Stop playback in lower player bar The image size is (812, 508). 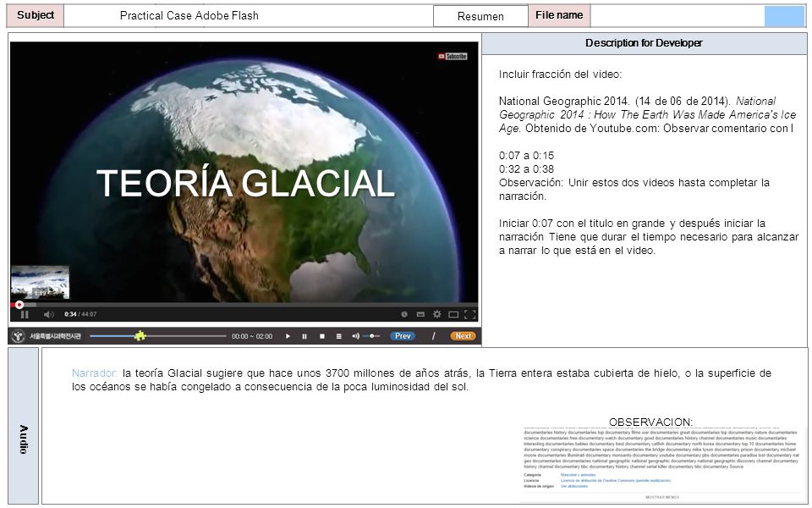322,336
